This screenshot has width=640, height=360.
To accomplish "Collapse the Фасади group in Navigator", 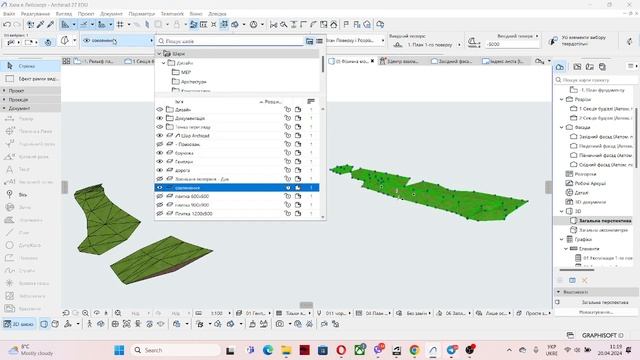I will (x=562, y=127).
